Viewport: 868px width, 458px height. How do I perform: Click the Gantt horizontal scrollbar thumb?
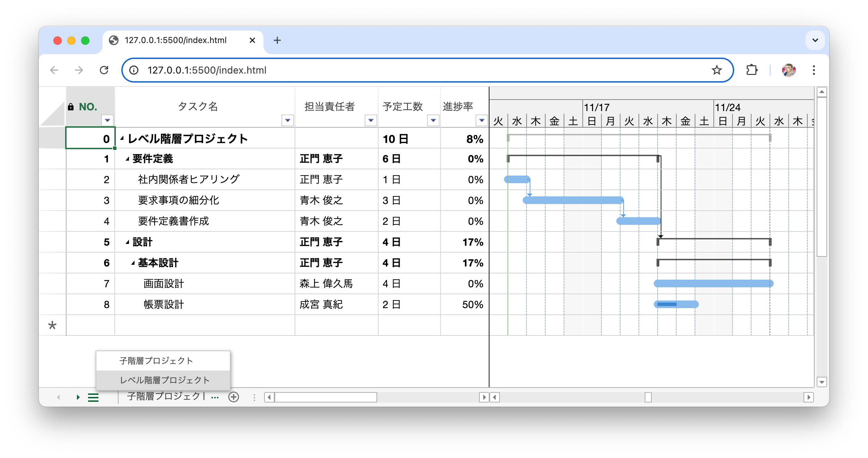click(648, 397)
